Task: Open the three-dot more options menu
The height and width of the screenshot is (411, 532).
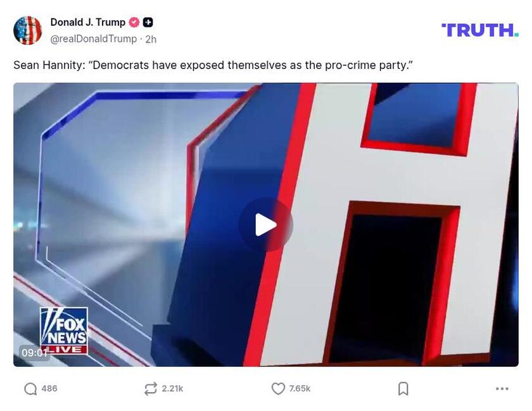Action: pyautogui.click(x=502, y=389)
